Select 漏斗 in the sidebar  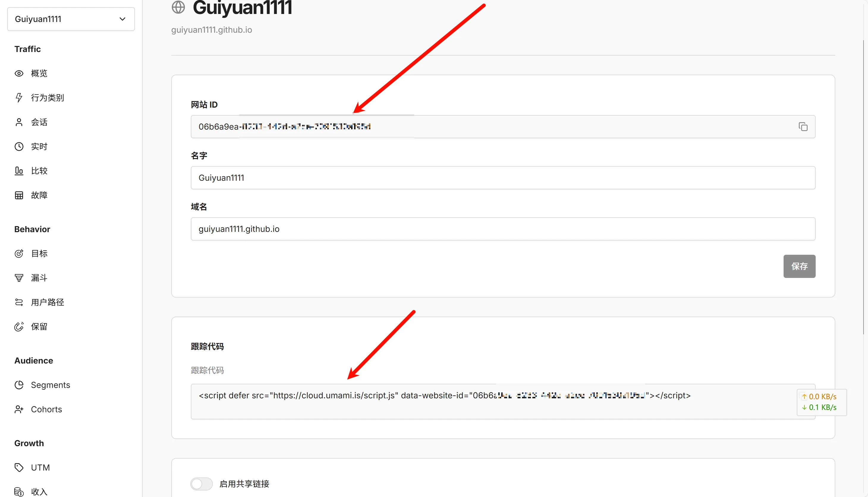pos(39,278)
